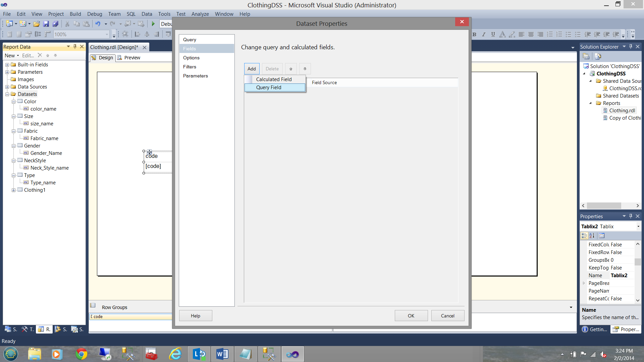Expand the Clothing1 dataset node
The height and width of the screenshot is (362, 644).
pyautogui.click(x=13, y=190)
